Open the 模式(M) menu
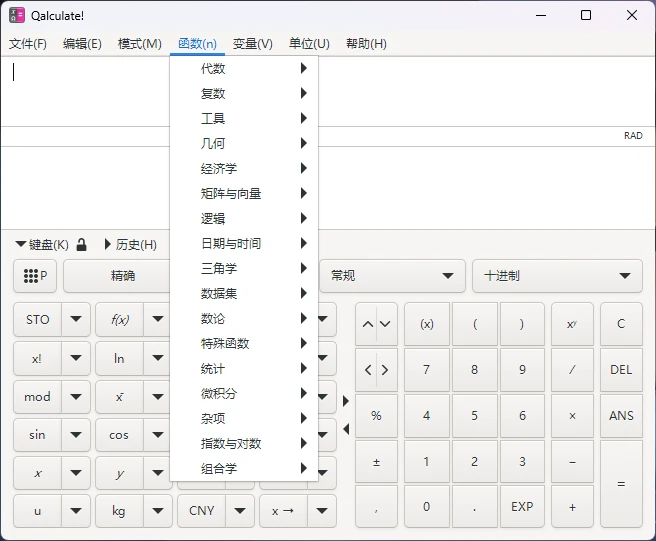Viewport: 656px width, 541px height. point(139,44)
